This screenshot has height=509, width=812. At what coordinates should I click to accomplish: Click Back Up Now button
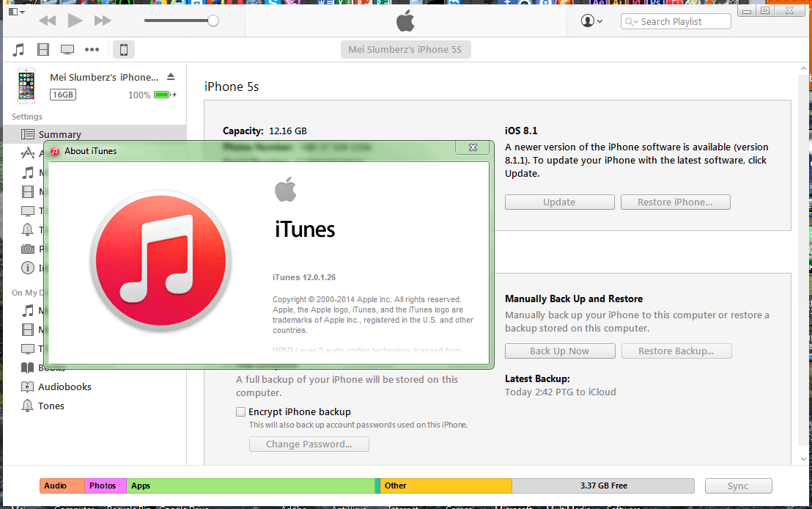click(x=560, y=351)
